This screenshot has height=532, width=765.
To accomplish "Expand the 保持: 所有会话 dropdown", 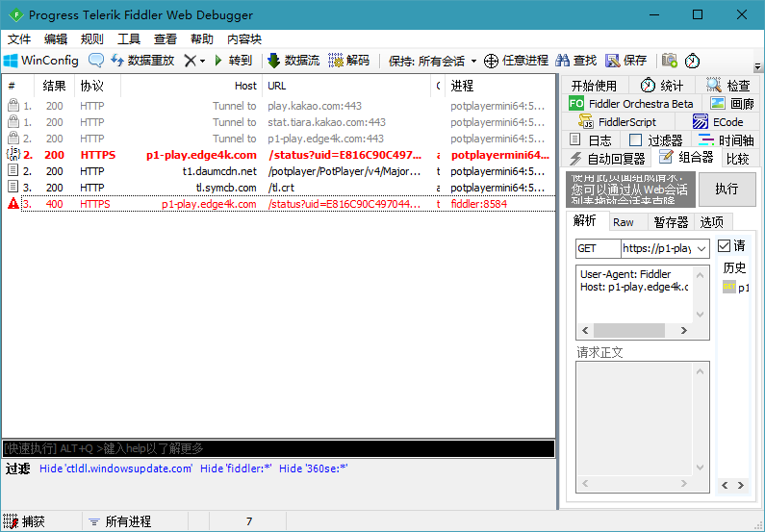I will click(x=473, y=61).
